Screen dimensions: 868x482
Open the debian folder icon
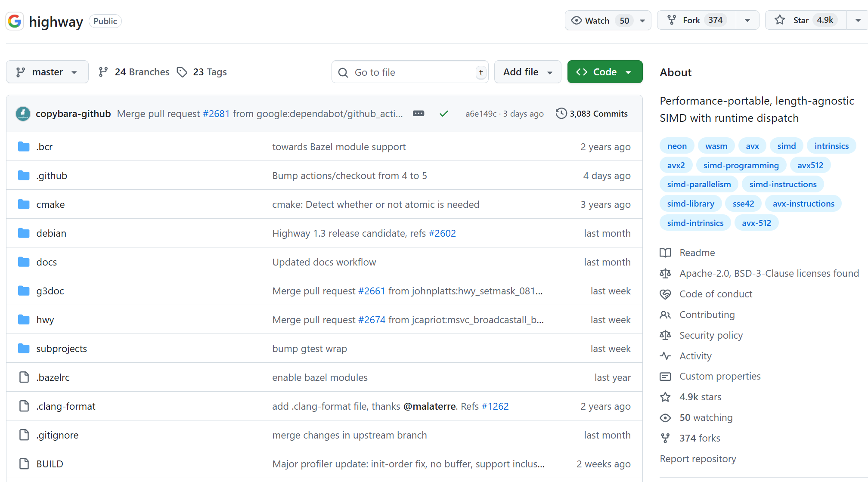click(24, 233)
